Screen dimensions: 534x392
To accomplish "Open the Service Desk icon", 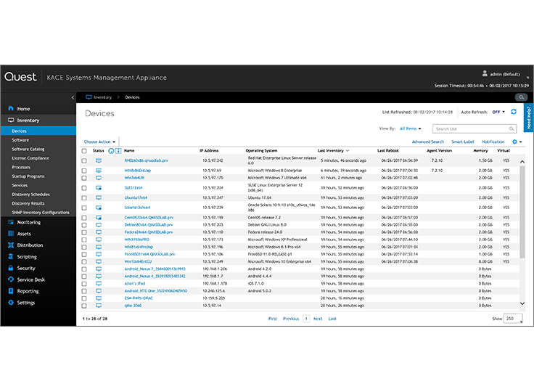I will pos(11,279).
